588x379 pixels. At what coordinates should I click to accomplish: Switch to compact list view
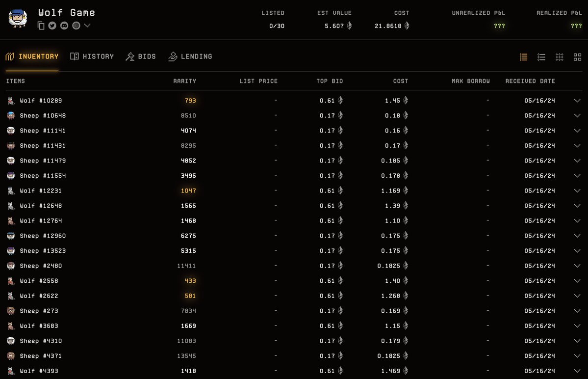(541, 57)
